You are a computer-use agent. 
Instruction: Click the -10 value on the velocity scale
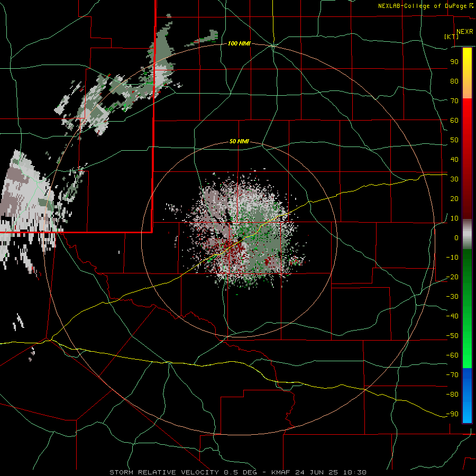(452, 258)
